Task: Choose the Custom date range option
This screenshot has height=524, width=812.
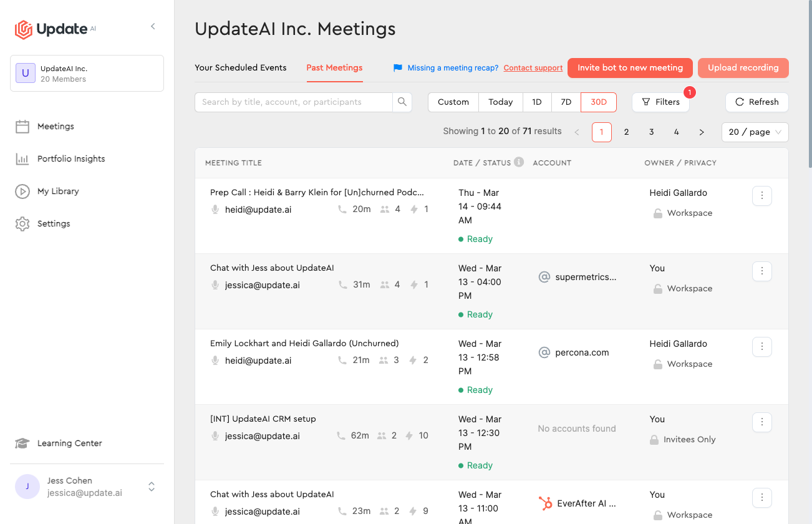Action: pos(453,102)
